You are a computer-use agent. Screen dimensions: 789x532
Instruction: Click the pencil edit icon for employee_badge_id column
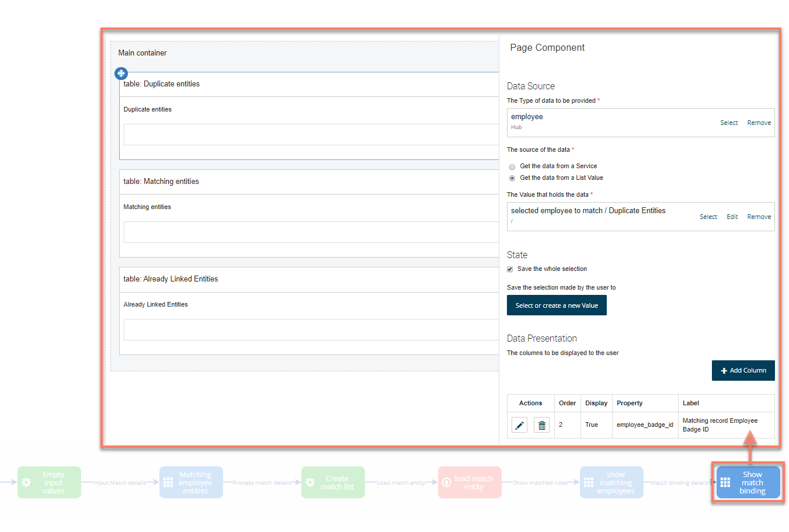pyautogui.click(x=519, y=425)
